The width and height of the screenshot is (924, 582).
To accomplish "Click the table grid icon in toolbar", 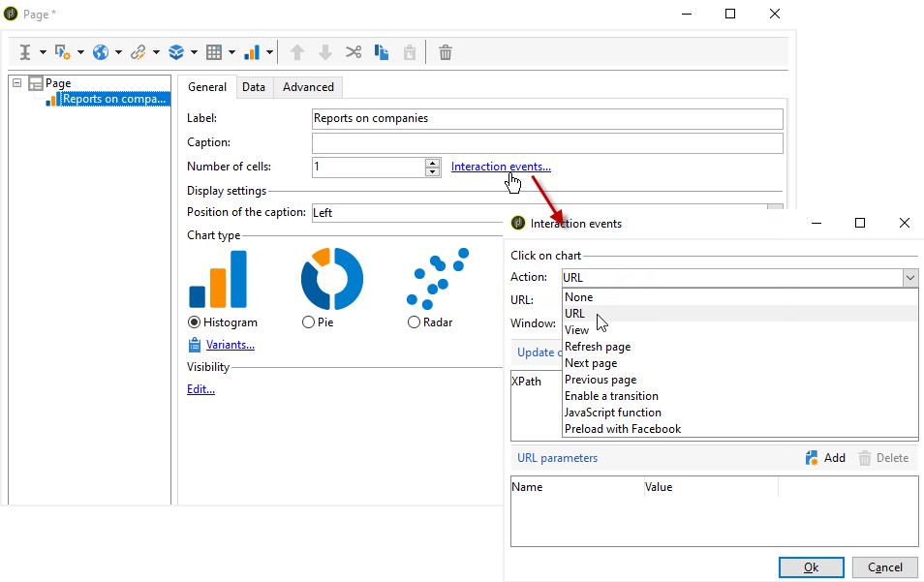I will tap(214, 52).
